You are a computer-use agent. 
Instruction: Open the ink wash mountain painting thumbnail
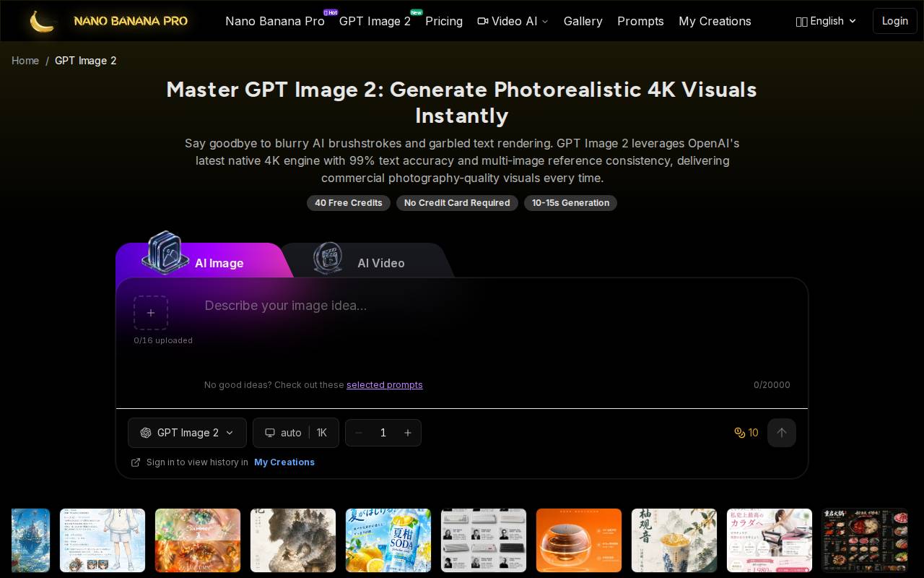point(293,540)
